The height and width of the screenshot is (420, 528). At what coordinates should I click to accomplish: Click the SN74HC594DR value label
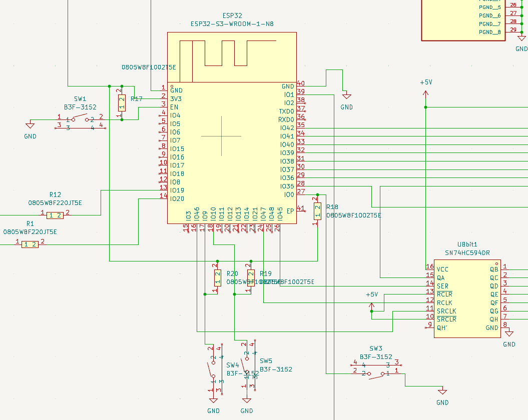[x=467, y=252]
